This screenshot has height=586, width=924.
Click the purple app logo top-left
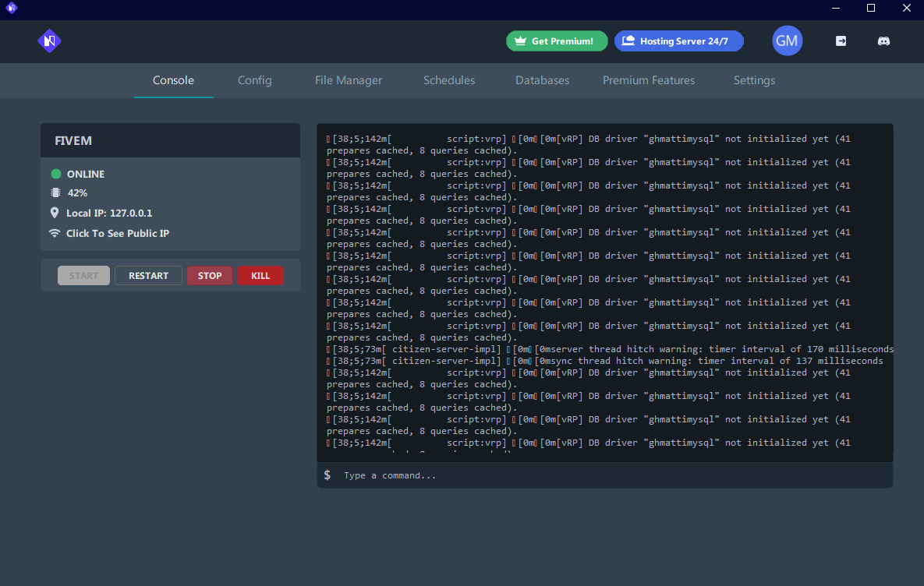coord(49,41)
